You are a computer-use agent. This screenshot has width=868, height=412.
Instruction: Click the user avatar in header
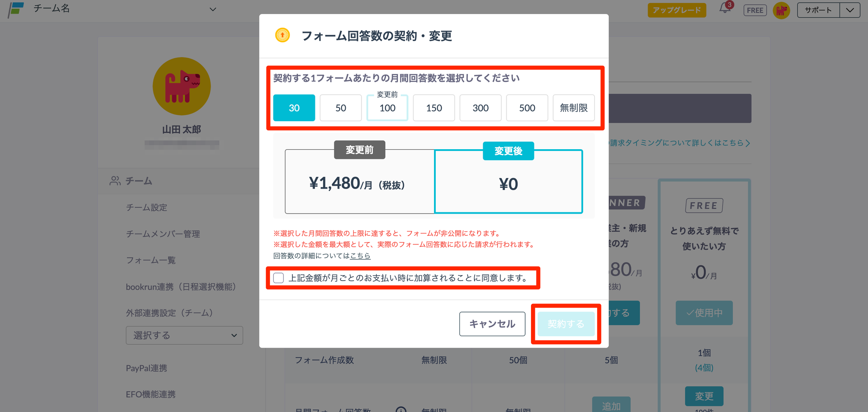(781, 10)
